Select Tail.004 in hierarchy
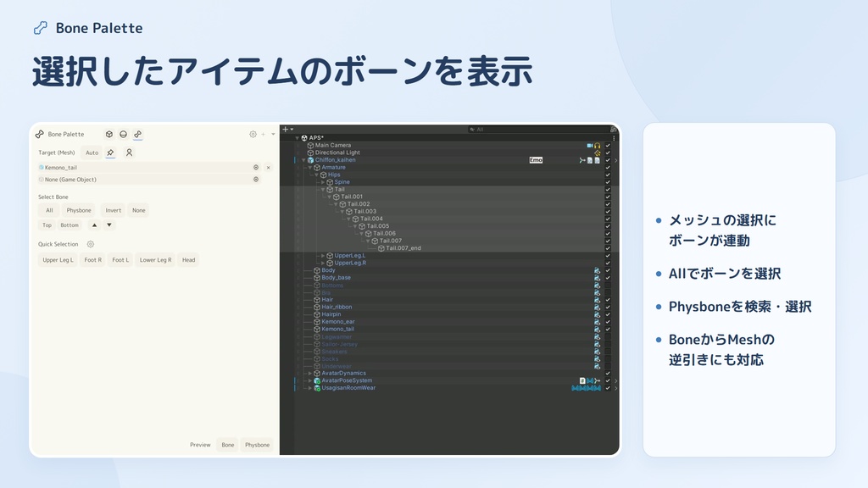Viewport: 868px width, 488px height. point(371,219)
